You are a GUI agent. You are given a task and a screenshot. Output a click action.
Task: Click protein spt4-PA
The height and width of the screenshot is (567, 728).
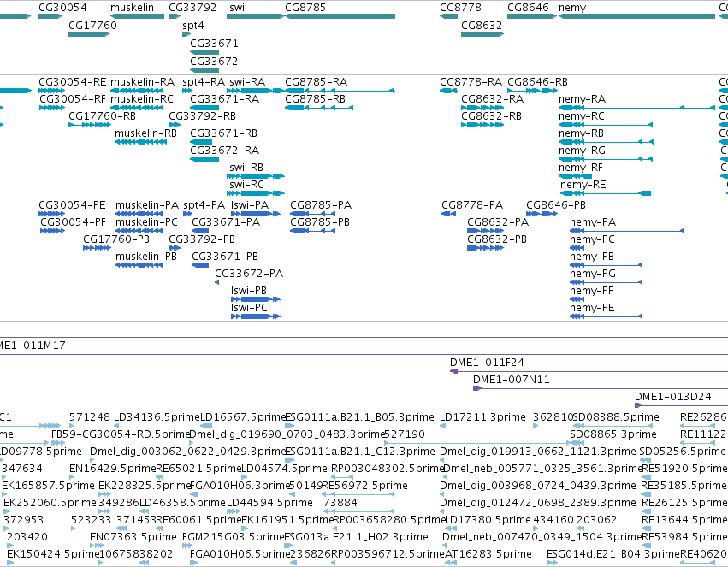[187, 214]
